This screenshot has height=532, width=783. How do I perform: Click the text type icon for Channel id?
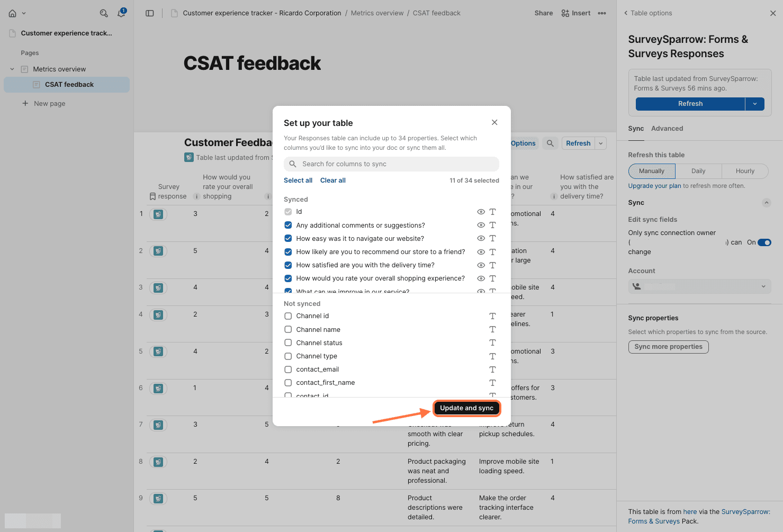click(x=492, y=316)
